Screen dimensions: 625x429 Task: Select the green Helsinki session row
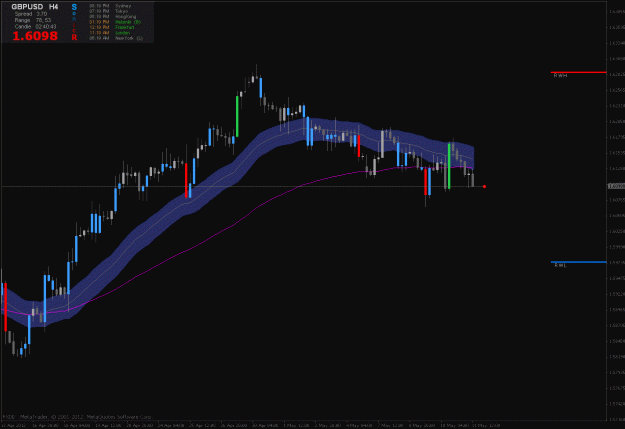coord(115,22)
